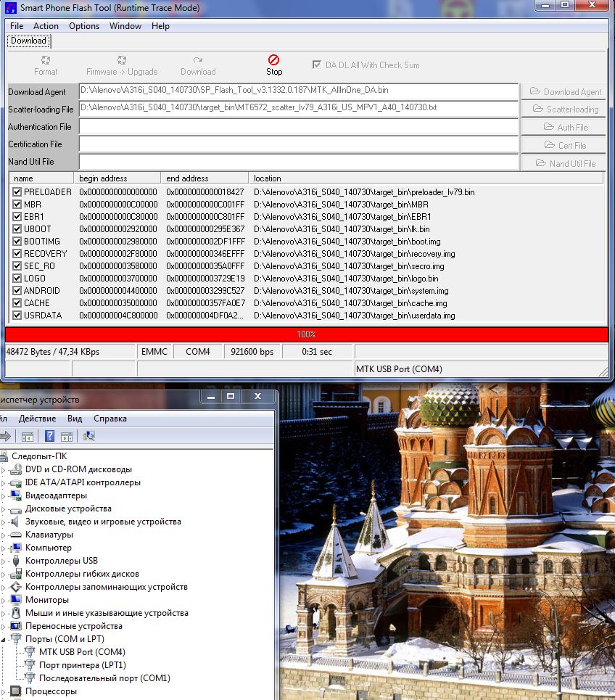The height and width of the screenshot is (700, 615).
Task: Select MTK USB Port (COM4) device
Action: tap(82, 652)
